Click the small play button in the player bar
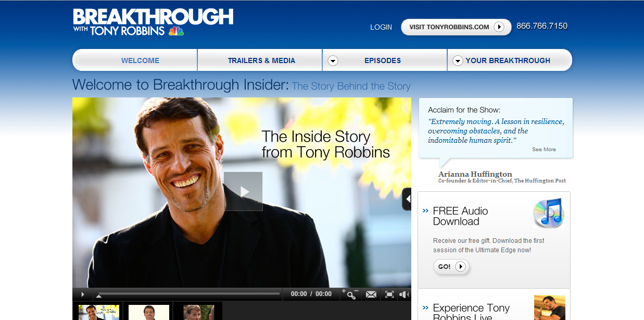Image resolution: width=644 pixels, height=320 pixels. 82,294
